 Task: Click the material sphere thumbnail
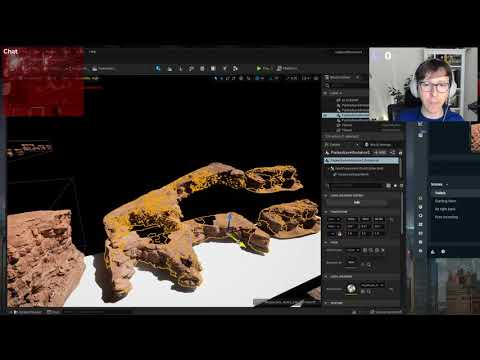click(x=351, y=288)
